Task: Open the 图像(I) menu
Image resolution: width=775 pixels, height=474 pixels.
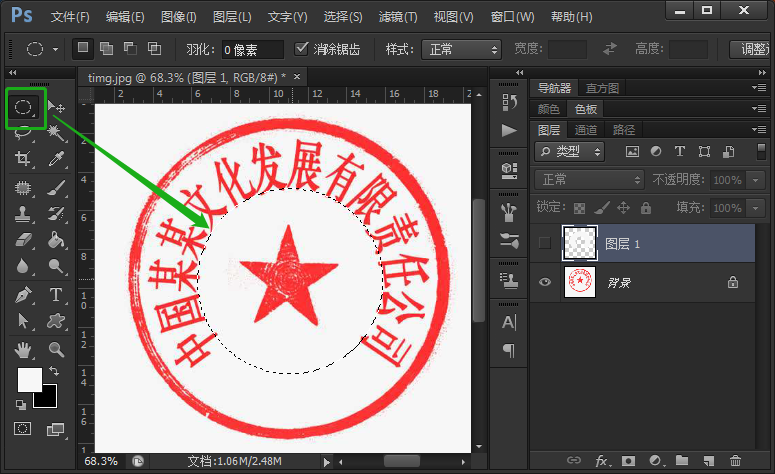Action: pyautogui.click(x=179, y=17)
